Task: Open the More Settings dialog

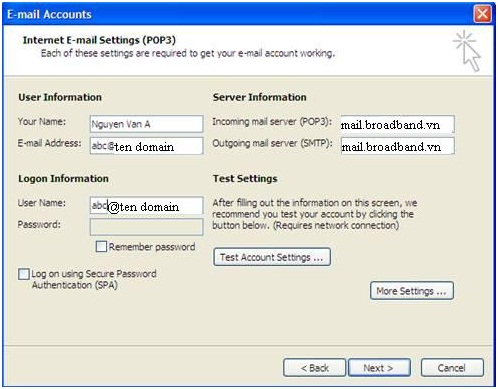Action: coord(412,291)
